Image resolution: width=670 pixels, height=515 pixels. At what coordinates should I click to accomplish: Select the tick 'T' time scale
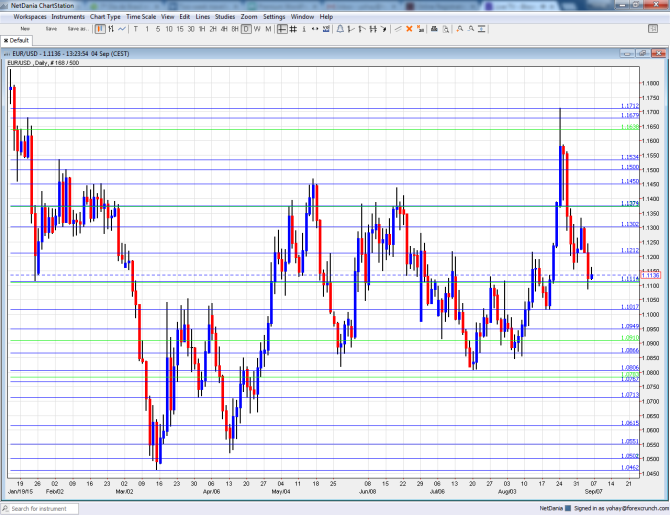(x=136, y=29)
